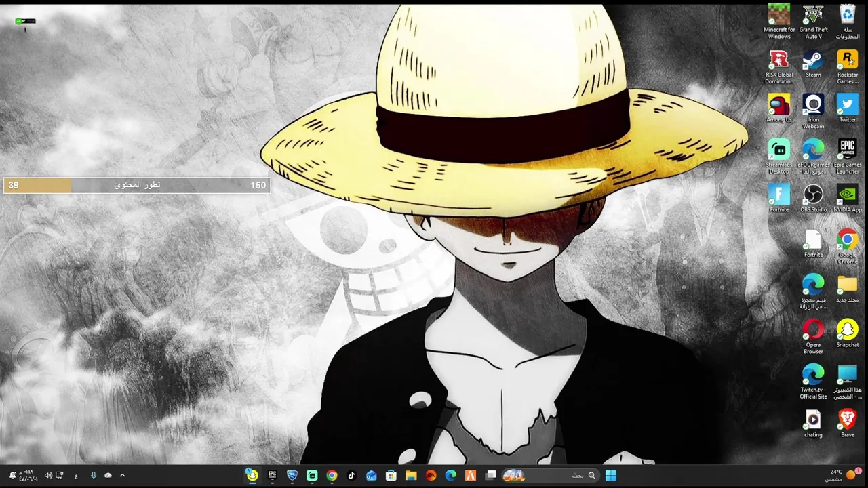
Task: Open the taskbar clock and date
Action: point(28,475)
